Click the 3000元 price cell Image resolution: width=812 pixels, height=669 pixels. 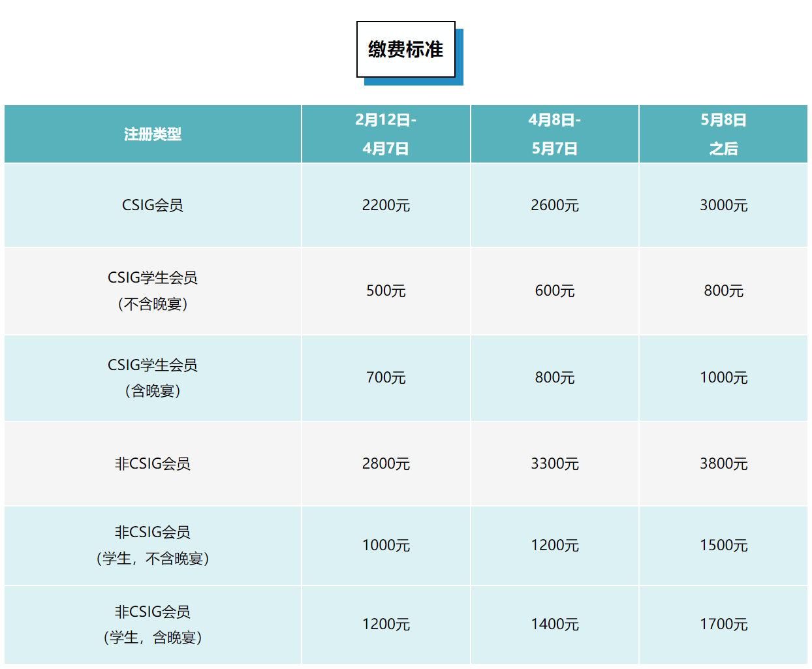(723, 205)
